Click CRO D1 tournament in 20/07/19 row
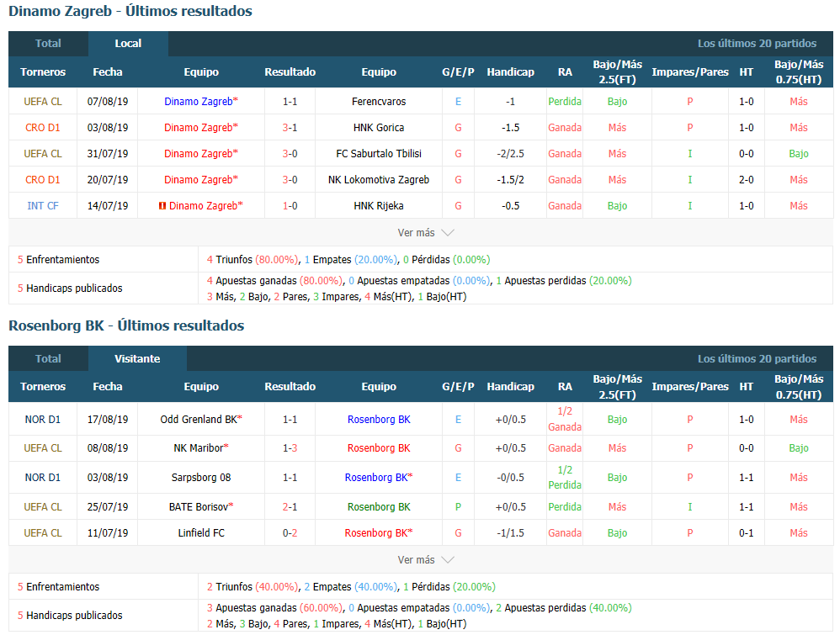The height and width of the screenshot is (635, 840). 43,180
